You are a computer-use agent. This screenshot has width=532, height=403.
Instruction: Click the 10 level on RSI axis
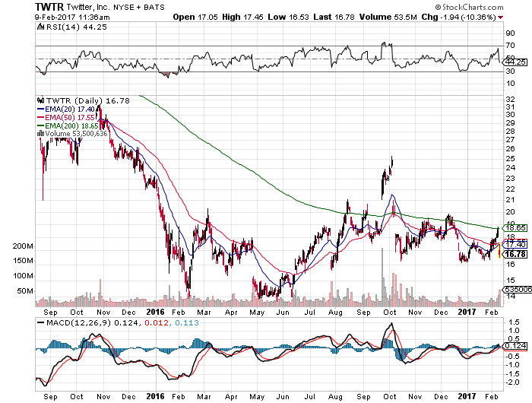click(510, 83)
